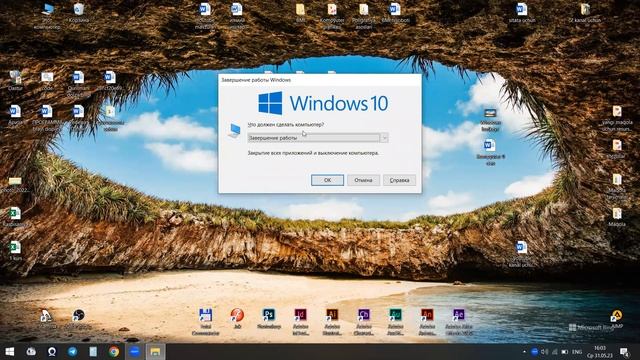Screen dimensions: 640x360
Task: Click the Cortana circle icon on taskbar
Action: point(52,351)
